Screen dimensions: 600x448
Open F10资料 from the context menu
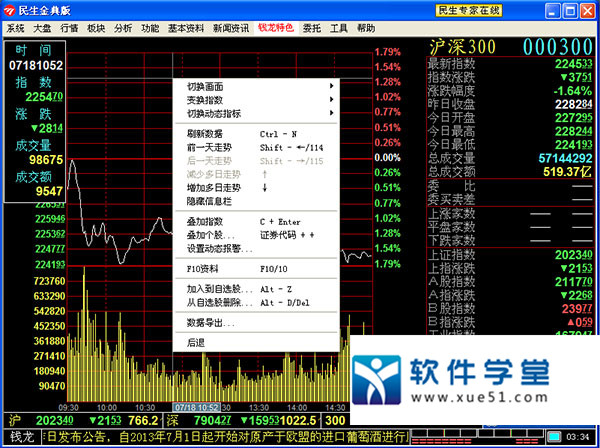pos(256,269)
